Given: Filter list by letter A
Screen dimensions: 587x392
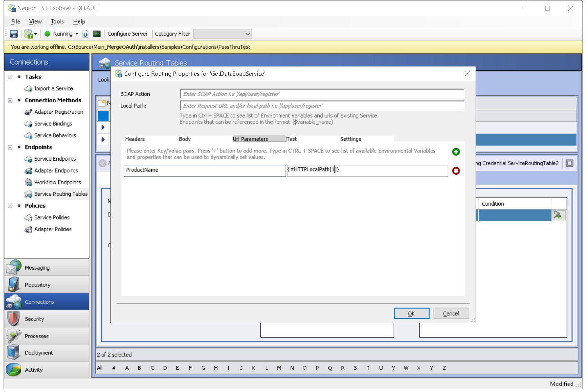Looking at the screenshot, I should point(127,368).
